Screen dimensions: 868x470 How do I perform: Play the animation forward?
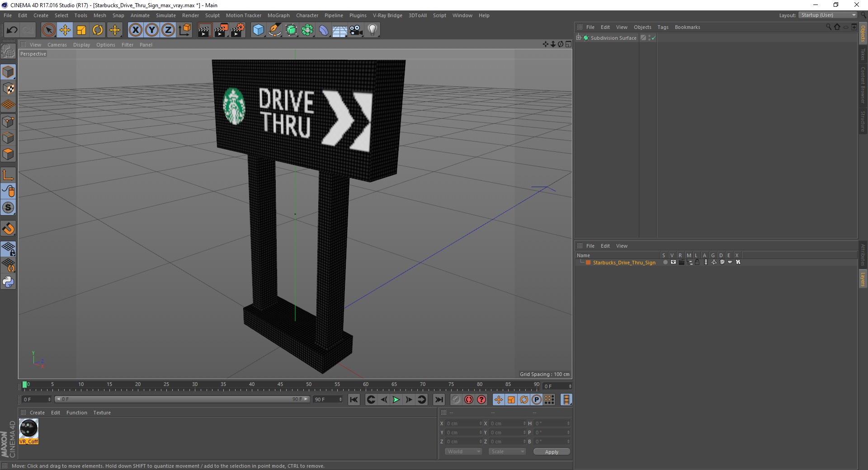[x=396, y=399]
